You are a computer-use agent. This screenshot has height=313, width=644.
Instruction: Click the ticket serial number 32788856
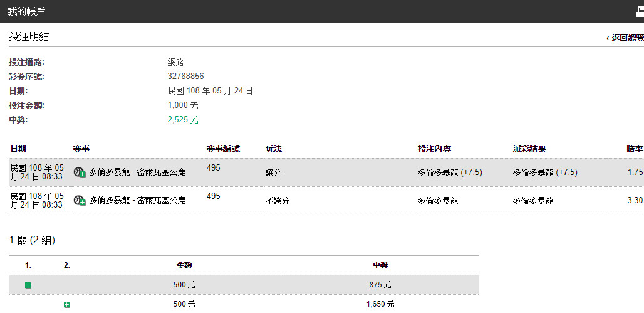(185, 77)
